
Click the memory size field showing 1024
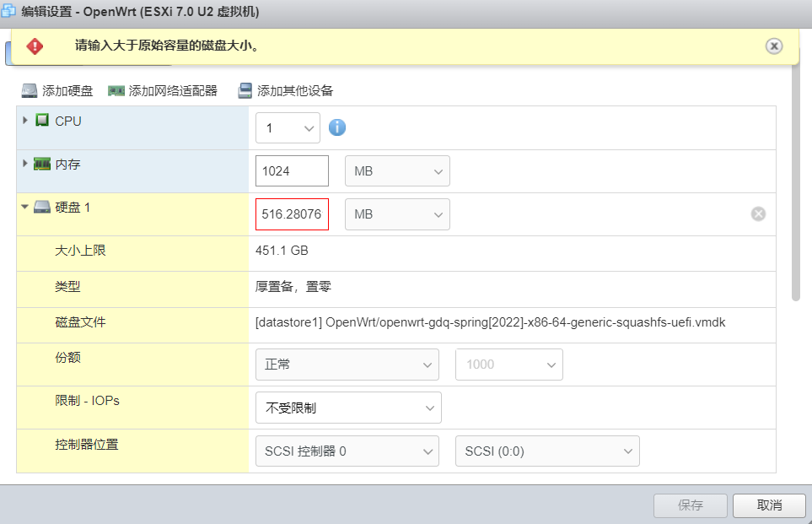click(x=292, y=171)
